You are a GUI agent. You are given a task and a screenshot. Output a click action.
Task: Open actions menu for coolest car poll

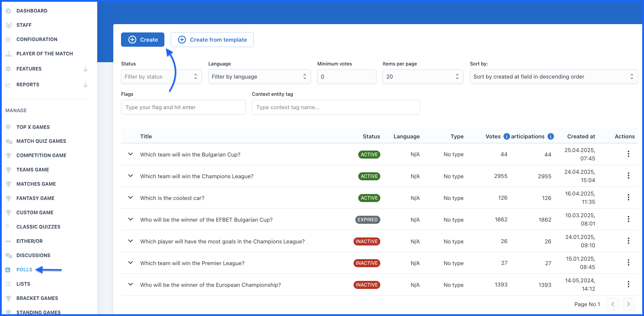point(628,198)
